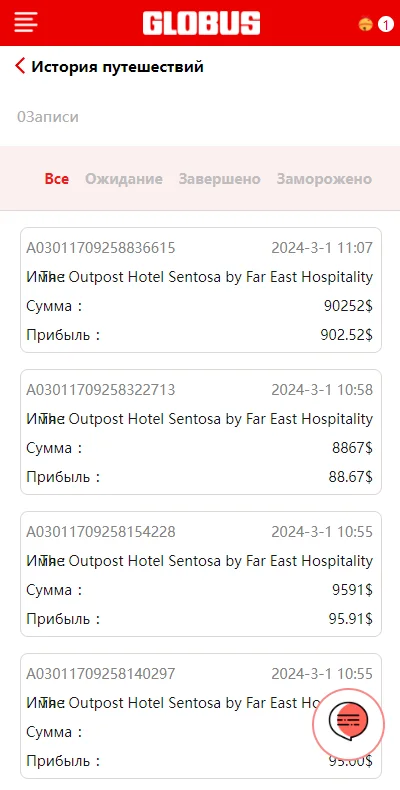This screenshot has height=790, width=400.
Task: Tap the notification count badge
Action: coord(385,24)
